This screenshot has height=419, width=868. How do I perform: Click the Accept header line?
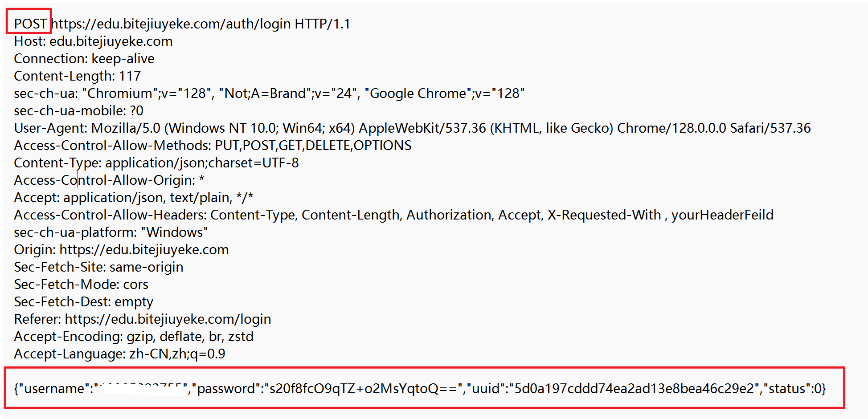[x=134, y=197]
